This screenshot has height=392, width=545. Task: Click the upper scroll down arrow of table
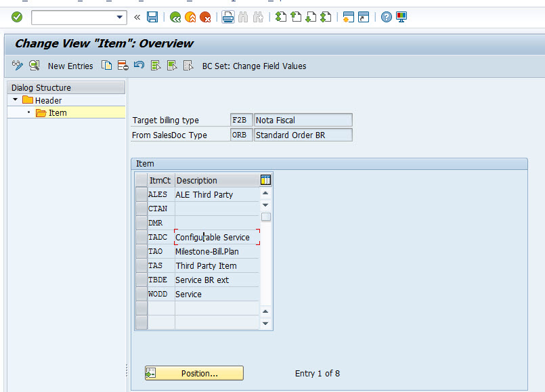tap(265, 205)
